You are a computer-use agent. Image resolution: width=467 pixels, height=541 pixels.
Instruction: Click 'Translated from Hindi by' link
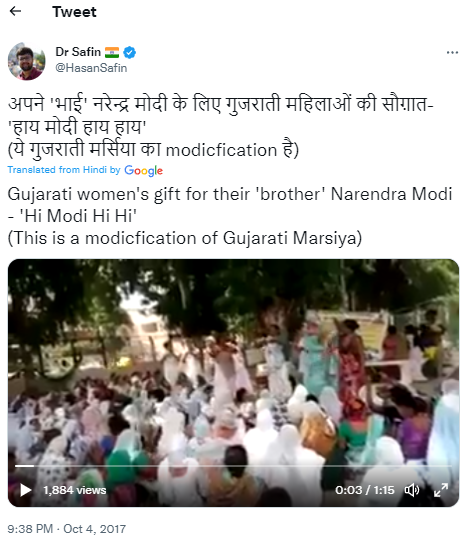pyautogui.click(x=64, y=170)
